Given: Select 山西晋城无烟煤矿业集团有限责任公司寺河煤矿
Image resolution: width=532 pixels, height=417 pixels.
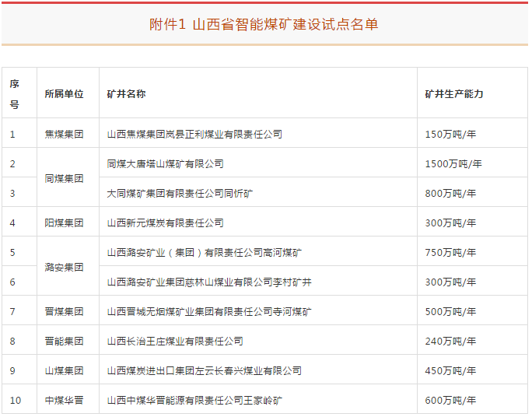Looking at the screenshot, I should coord(209,311).
